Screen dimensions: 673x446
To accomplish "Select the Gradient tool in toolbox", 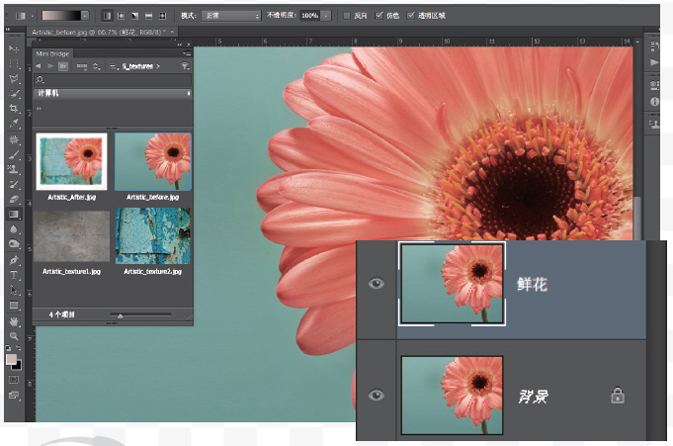I will [x=14, y=214].
